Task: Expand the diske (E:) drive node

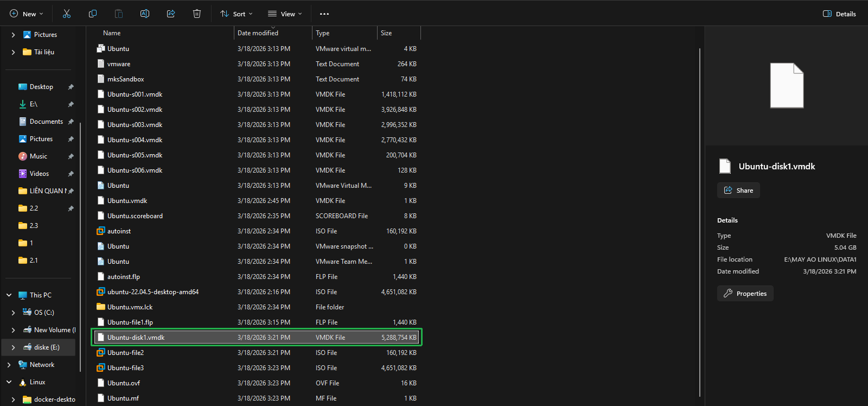Action: [x=13, y=347]
